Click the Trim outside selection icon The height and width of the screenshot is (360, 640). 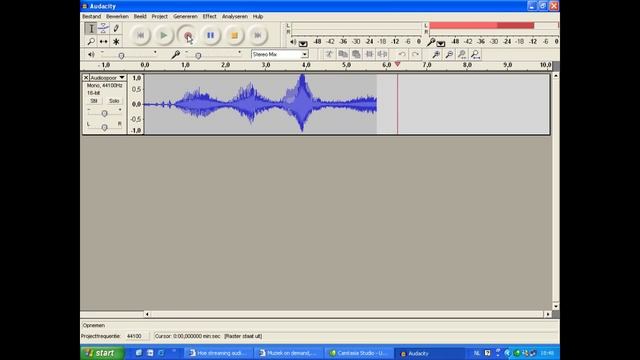369,54
